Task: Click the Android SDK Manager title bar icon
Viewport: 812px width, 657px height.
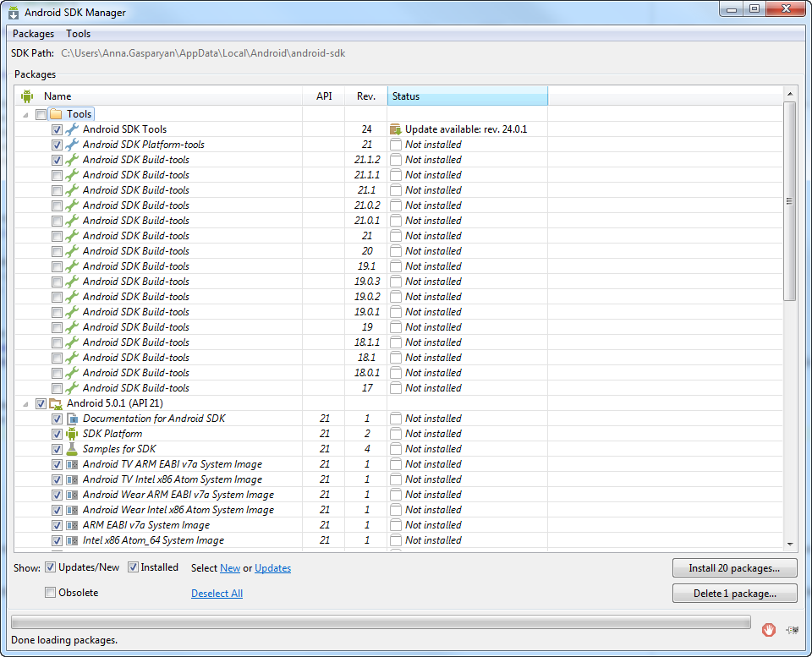Action: tap(14, 13)
